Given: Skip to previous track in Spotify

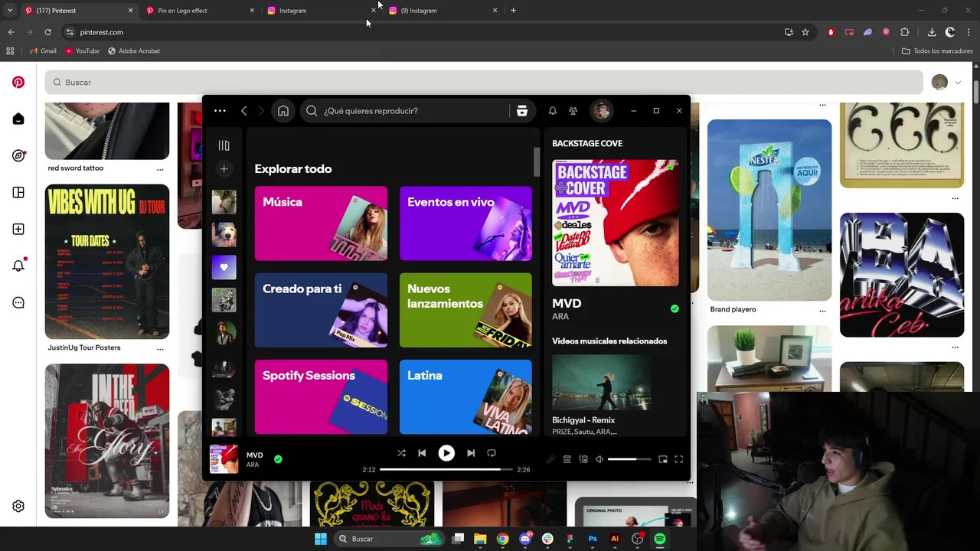Looking at the screenshot, I should tap(422, 453).
